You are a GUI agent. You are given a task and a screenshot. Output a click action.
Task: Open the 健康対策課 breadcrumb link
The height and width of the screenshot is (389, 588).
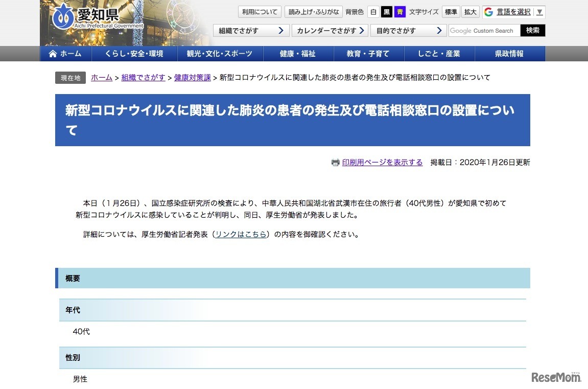coord(192,77)
